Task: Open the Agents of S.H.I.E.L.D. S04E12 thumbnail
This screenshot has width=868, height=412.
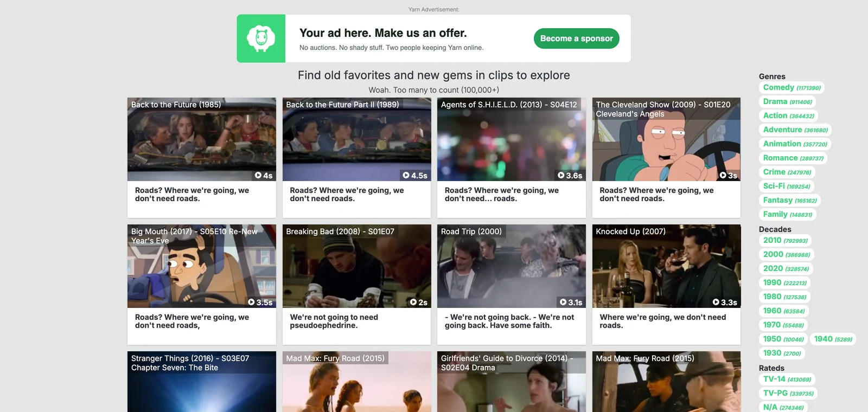Action: pyautogui.click(x=512, y=139)
